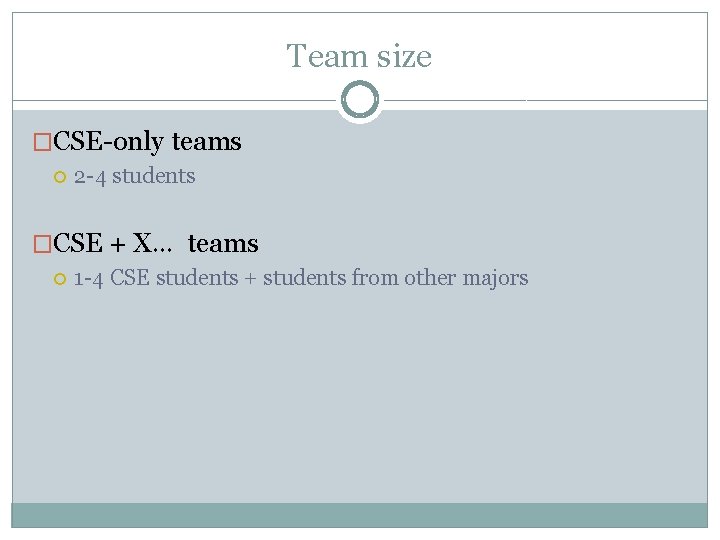The width and height of the screenshot is (720, 540).
Task: Click the 'Team size' slide title
Action: (359, 56)
